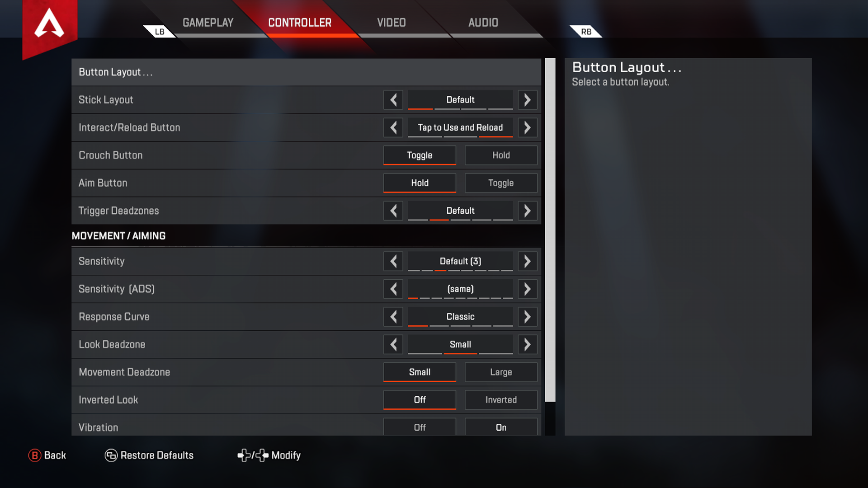Toggle Aim Button to Toggle

click(501, 183)
